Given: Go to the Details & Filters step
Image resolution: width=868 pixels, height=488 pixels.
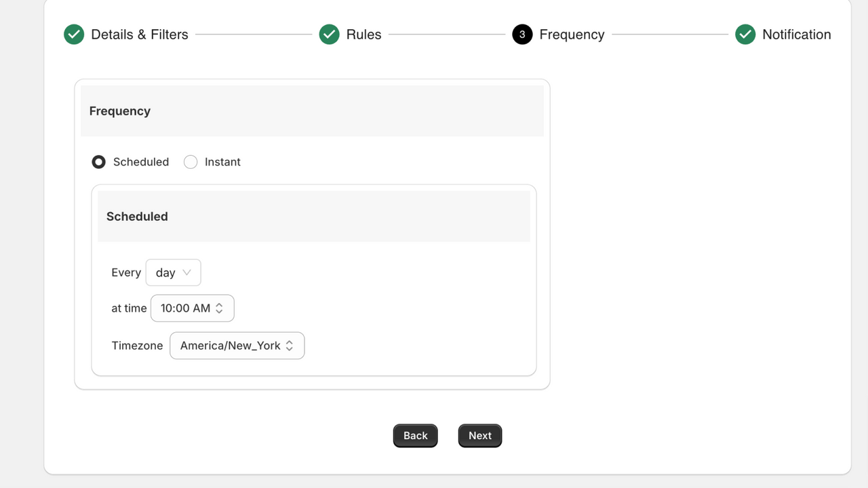Looking at the screenshot, I should click(140, 35).
